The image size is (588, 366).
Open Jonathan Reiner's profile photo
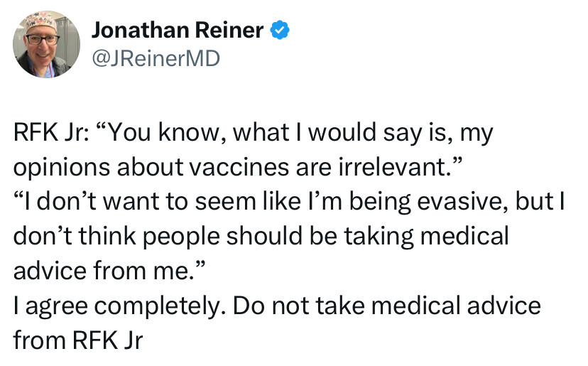pyautogui.click(x=46, y=44)
